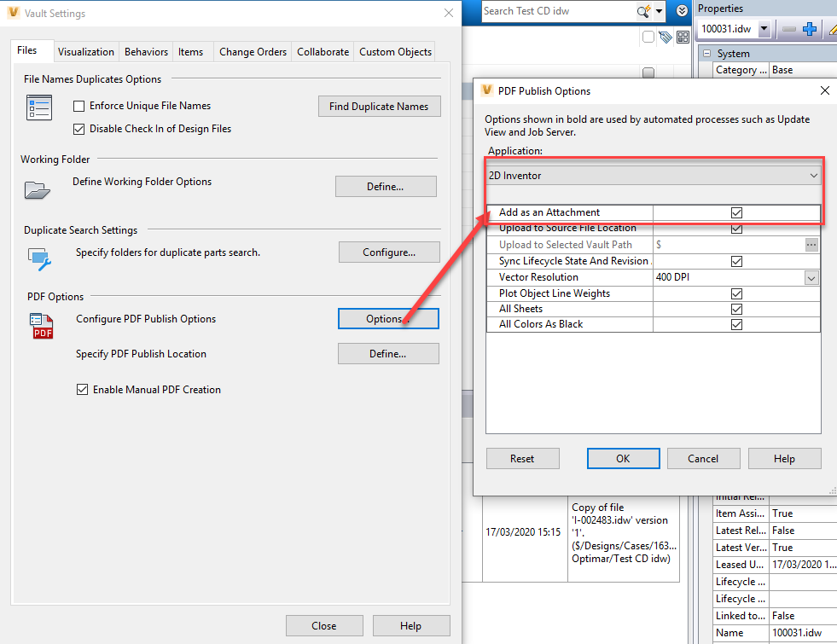Reset the PDF Publish Options
The height and width of the screenshot is (644, 837).
[522, 458]
